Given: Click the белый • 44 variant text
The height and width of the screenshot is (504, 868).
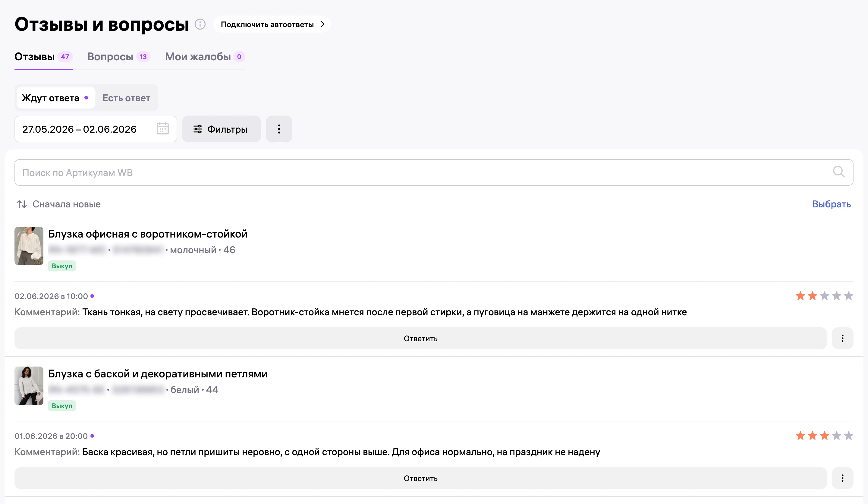Looking at the screenshot, I should click(x=194, y=390).
